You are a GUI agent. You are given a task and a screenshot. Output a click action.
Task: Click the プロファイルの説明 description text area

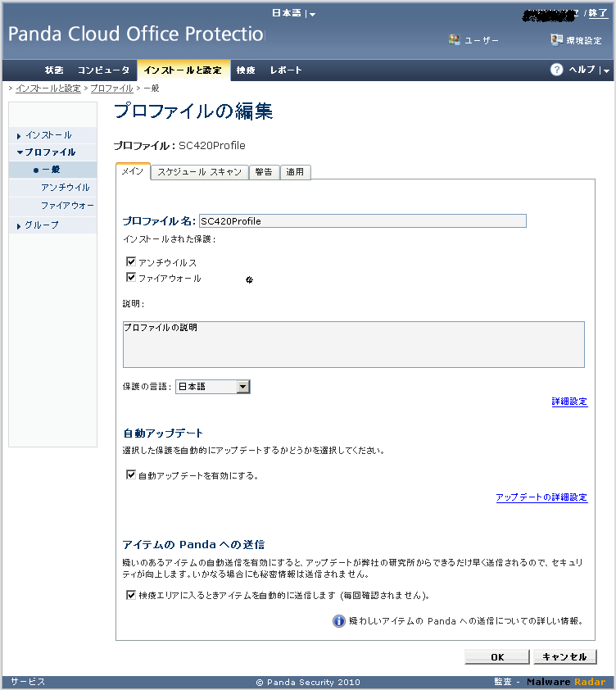coord(354,344)
